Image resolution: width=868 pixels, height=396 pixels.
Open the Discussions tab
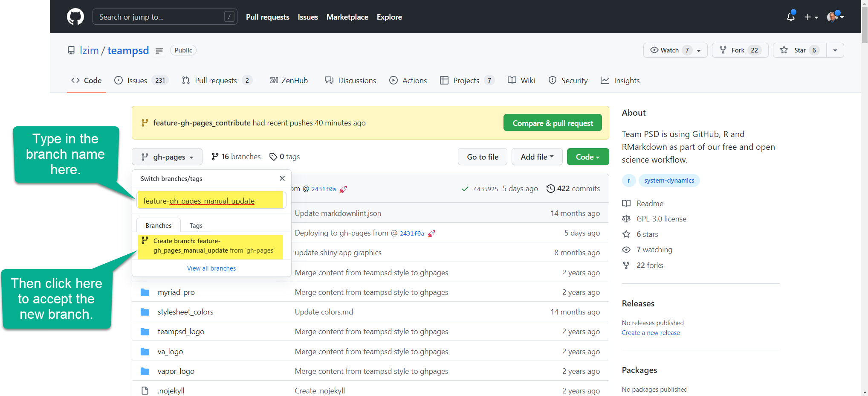[x=350, y=80]
